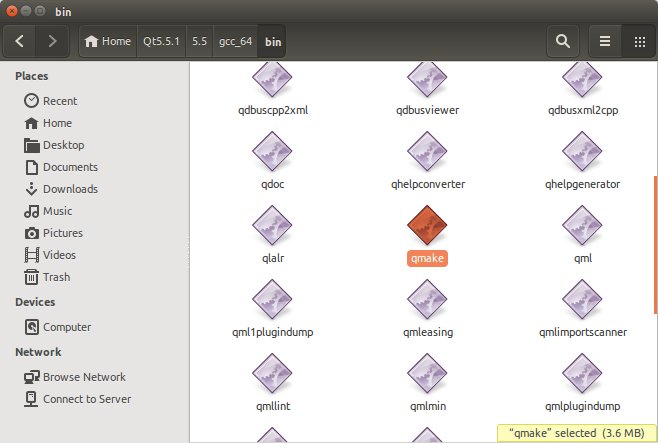Jump to Qt5.5.1 path segment
This screenshot has width=658, height=443.
pyautogui.click(x=161, y=41)
